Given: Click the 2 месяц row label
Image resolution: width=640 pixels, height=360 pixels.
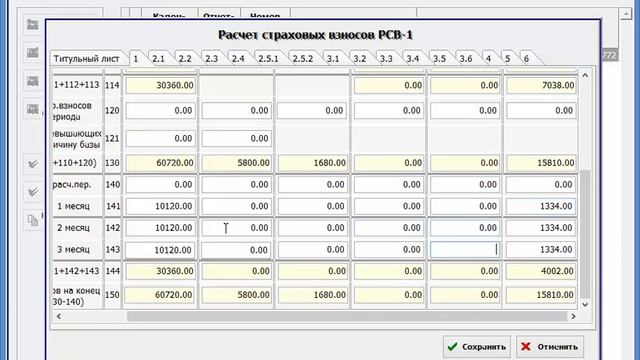Looking at the screenshot, I should click(x=73, y=228).
